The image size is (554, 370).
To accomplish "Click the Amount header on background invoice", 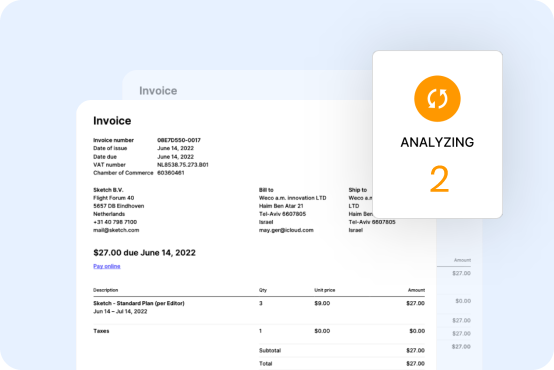I will [x=462, y=260].
